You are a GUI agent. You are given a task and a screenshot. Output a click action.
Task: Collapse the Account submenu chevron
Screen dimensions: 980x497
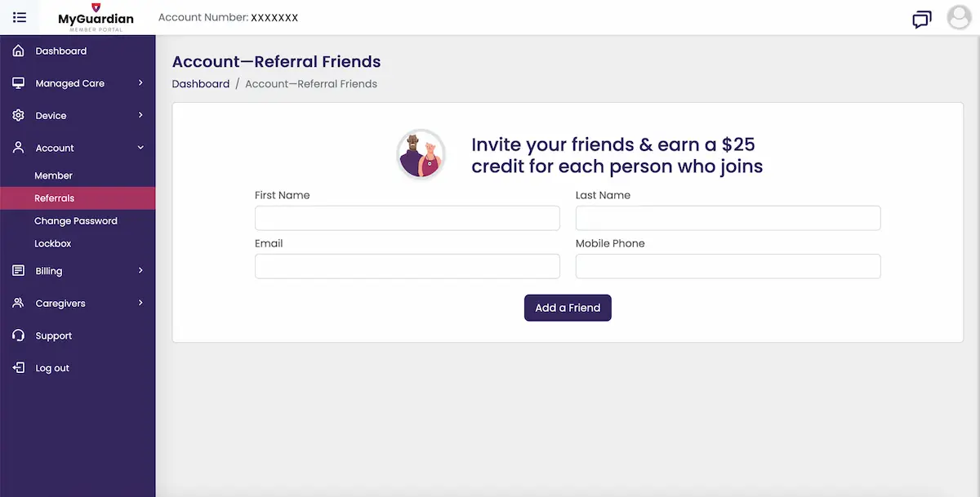pos(140,148)
